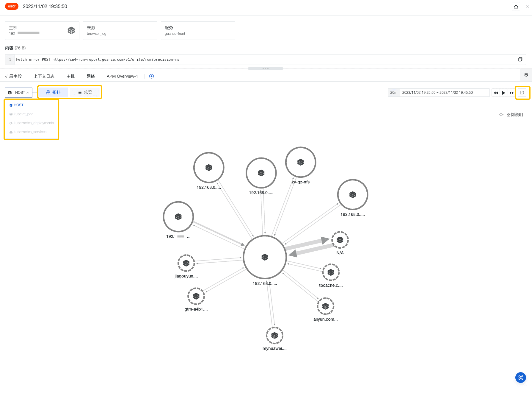
Task: Show the 图例说明 legend
Action: tap(511, 115)
